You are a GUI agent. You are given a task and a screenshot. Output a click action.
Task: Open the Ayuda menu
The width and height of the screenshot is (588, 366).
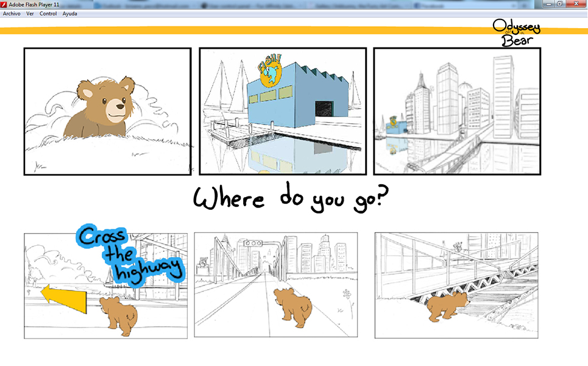(69, 13)
